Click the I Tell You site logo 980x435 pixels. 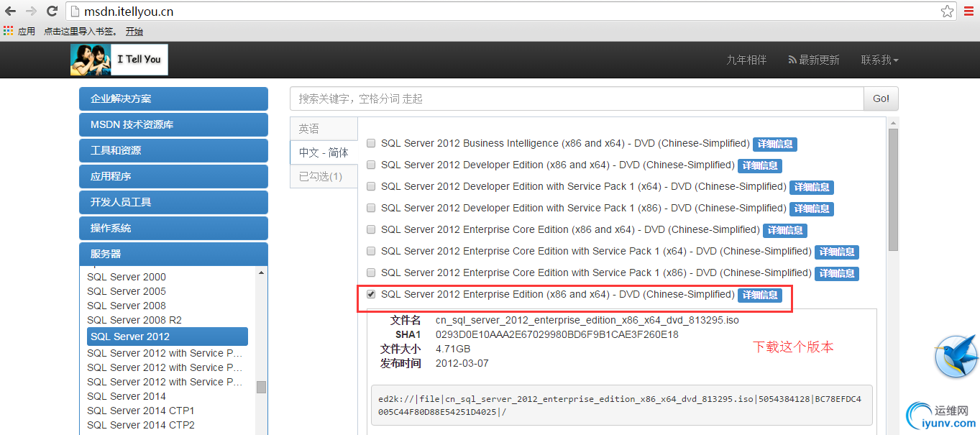(x=119, y=60)
